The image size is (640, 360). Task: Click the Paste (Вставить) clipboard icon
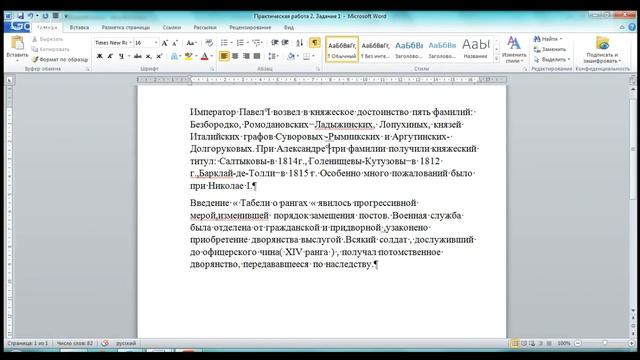[17, 43]
